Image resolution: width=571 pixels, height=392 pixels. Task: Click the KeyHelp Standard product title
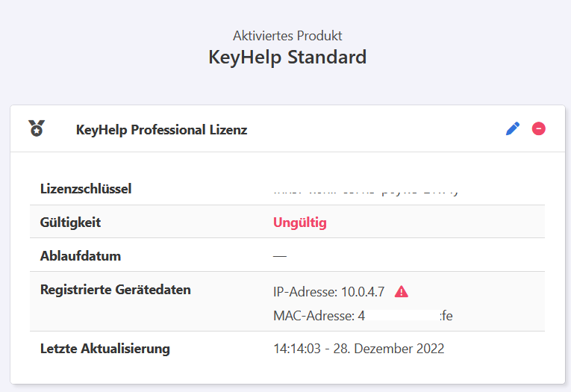pyautogui.click(x=287, y=57)
